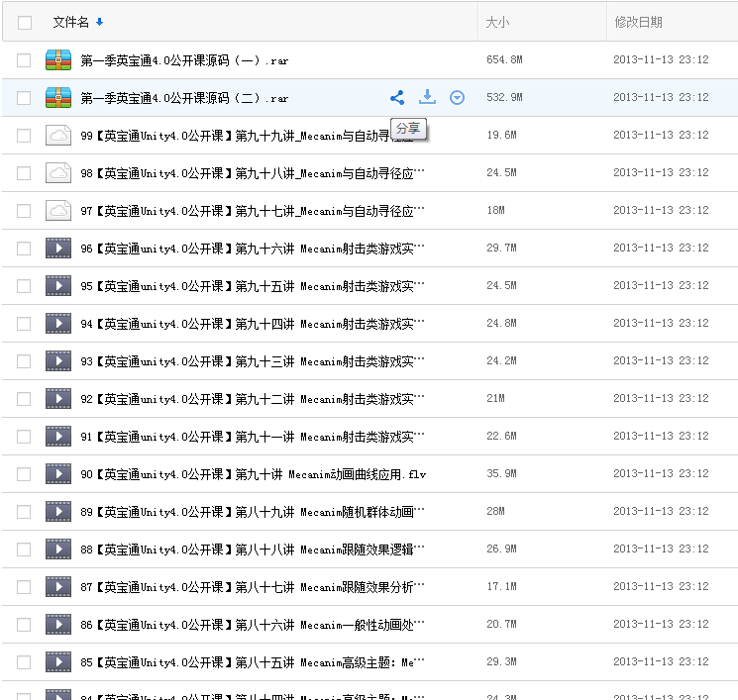
Task: Click the video icon for lecture 89
Action: coord(58,511)
